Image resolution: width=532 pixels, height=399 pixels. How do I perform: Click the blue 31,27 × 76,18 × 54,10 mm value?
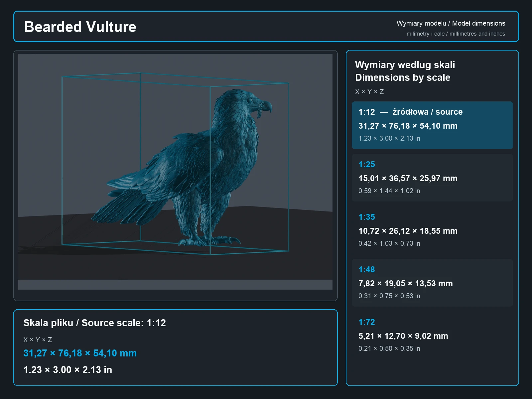[80, 353]
